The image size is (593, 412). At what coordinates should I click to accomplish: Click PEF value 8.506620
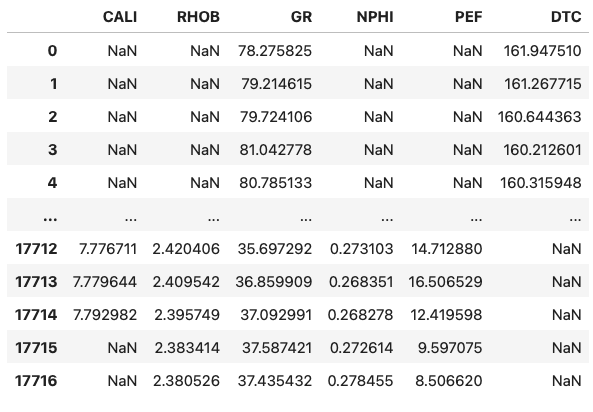point(449,381)
